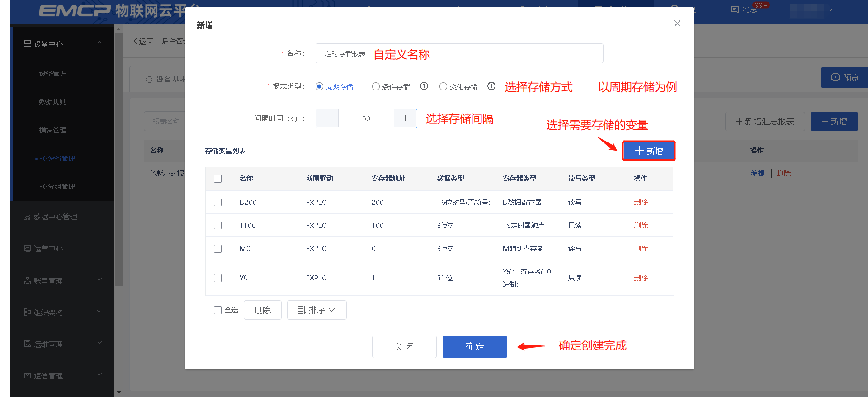Click the 16位整型(无符号) cell
868x402 pixels.
464,202
